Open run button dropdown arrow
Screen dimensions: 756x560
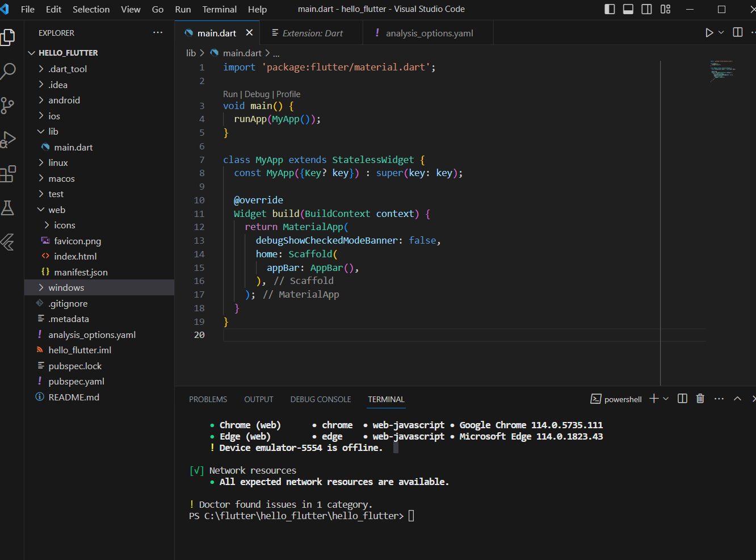(x=721, y=33)
